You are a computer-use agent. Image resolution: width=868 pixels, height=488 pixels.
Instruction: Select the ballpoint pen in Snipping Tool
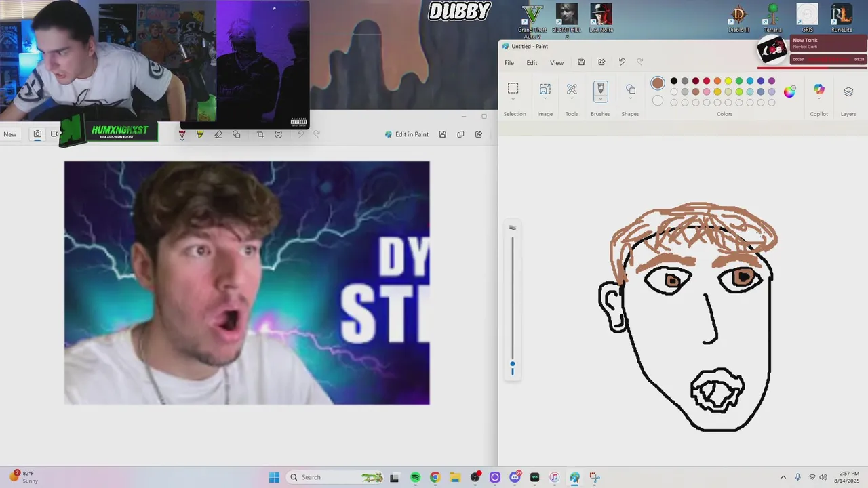(x=182, y=134)
